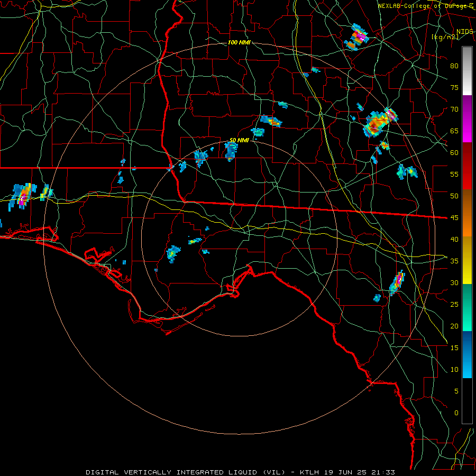Click the legend value 60
This screenshot has width=476, height=476.
pos(454,153)
